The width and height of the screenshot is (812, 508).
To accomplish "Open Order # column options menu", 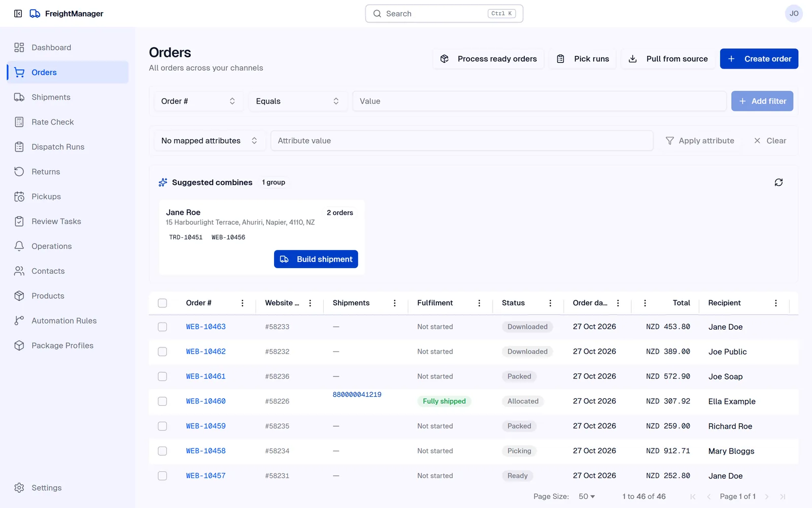I will pos(243,303).
